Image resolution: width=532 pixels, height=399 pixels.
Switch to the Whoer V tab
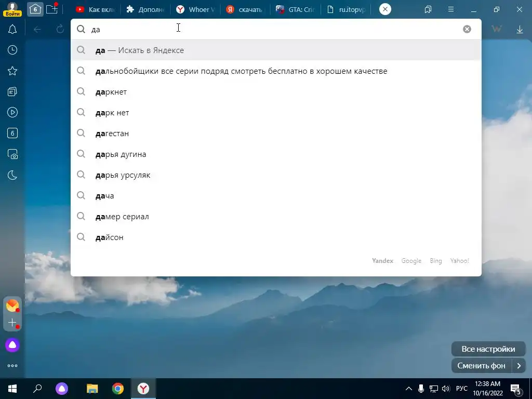tap(196, 9)
